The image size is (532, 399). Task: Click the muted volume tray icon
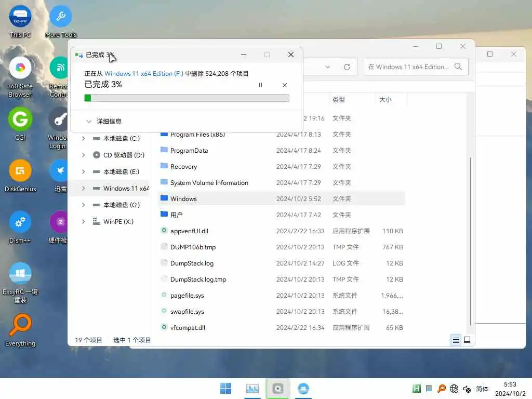tap(467, 389)
